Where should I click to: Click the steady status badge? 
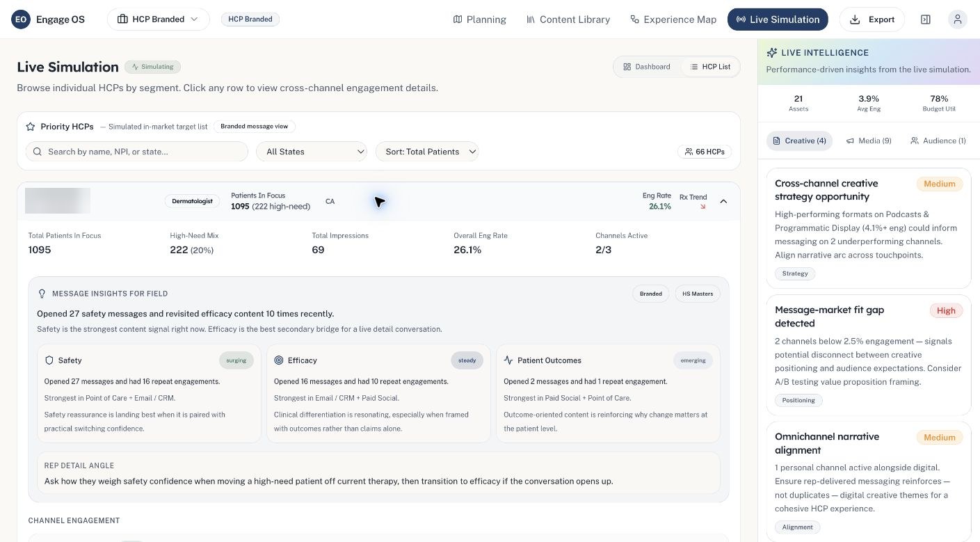coord(467,360)
